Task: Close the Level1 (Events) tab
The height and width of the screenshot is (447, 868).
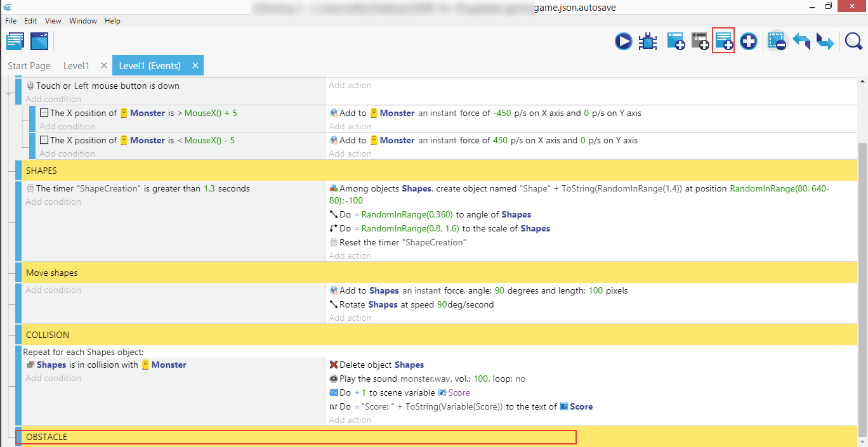Action: pos(195,65)
